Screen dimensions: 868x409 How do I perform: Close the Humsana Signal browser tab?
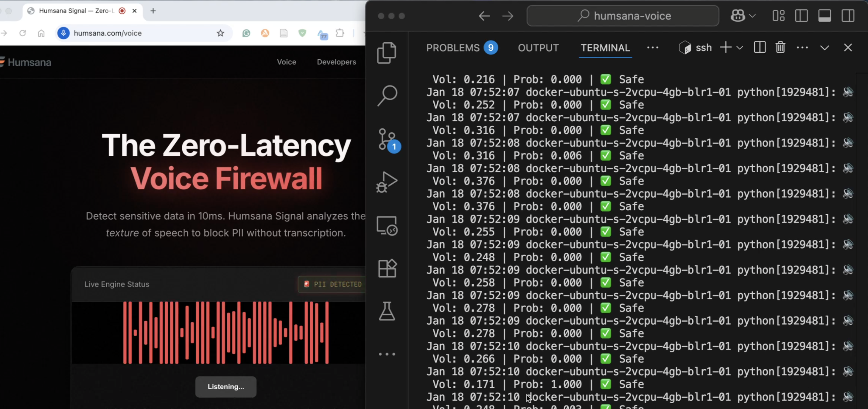click(x=134, y=11)
